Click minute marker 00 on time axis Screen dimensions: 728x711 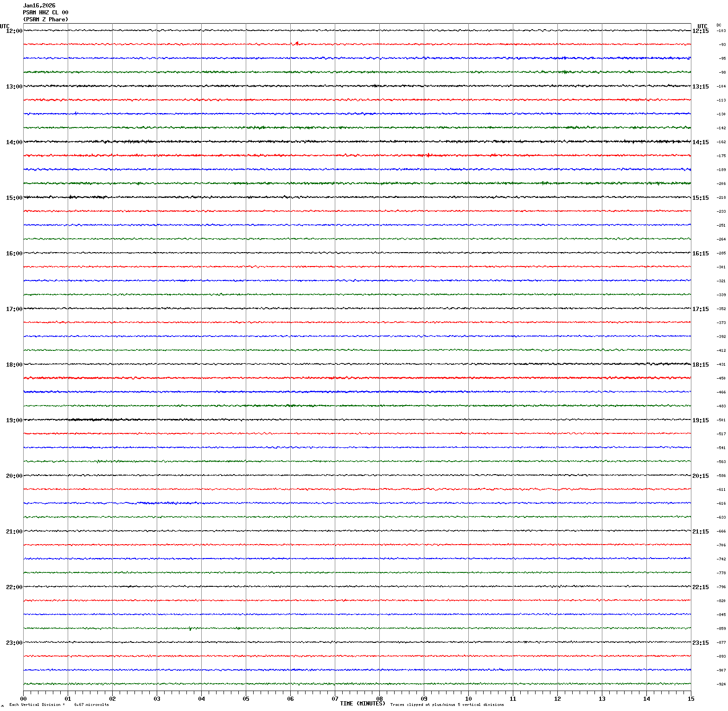pos(23,699)
